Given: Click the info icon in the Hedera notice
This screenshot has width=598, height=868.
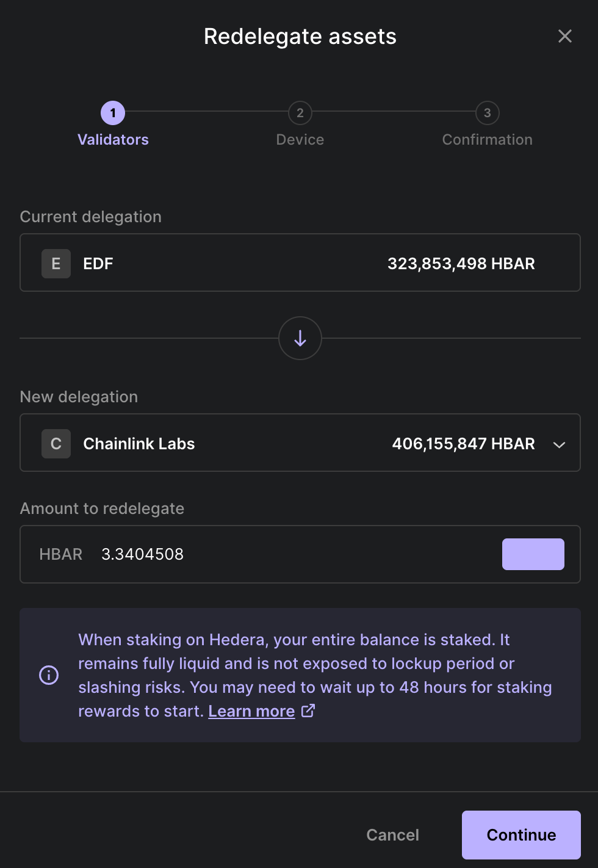Looking at the screenshot, I should click(49, 675).
